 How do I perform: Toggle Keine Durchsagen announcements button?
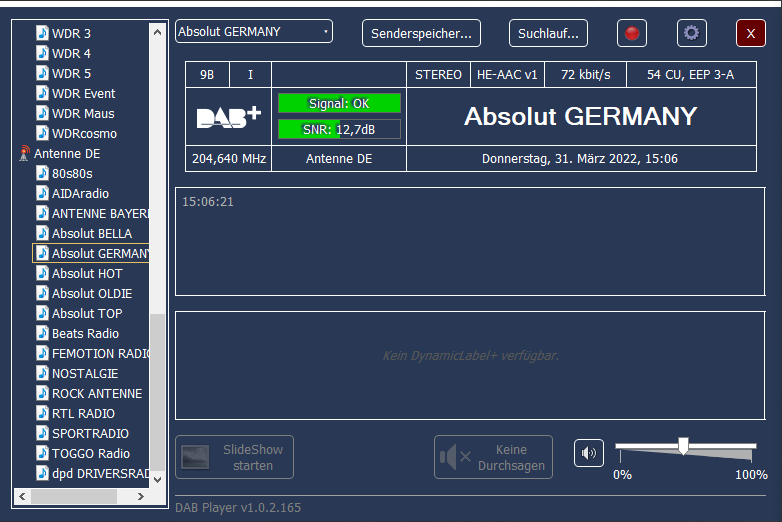click(x=493, y=457)
